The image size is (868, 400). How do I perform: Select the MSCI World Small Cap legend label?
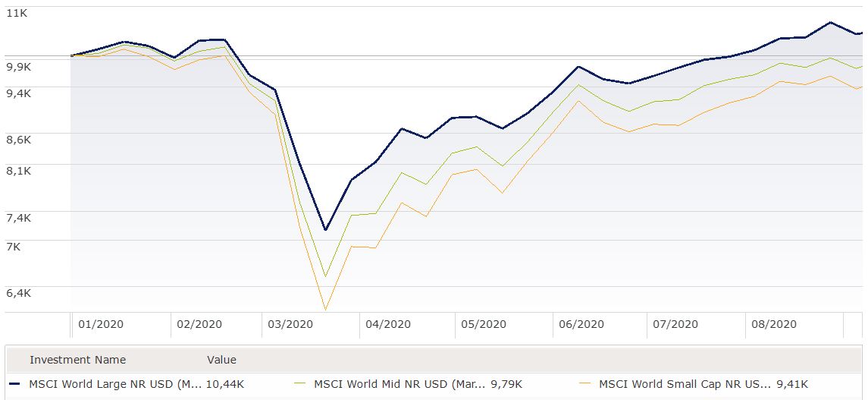coord(685,384)
